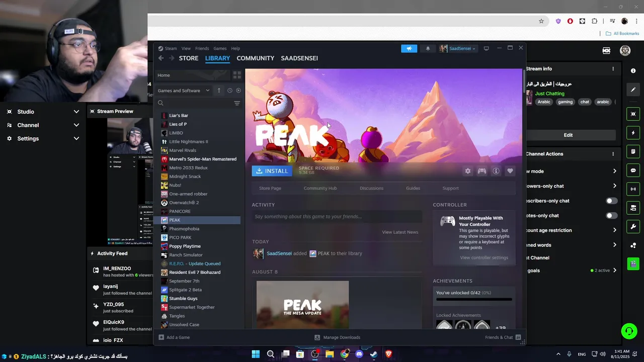Bookmark page with browser star icon
Viewport: 644px width, 362px height.
point(541,21)
